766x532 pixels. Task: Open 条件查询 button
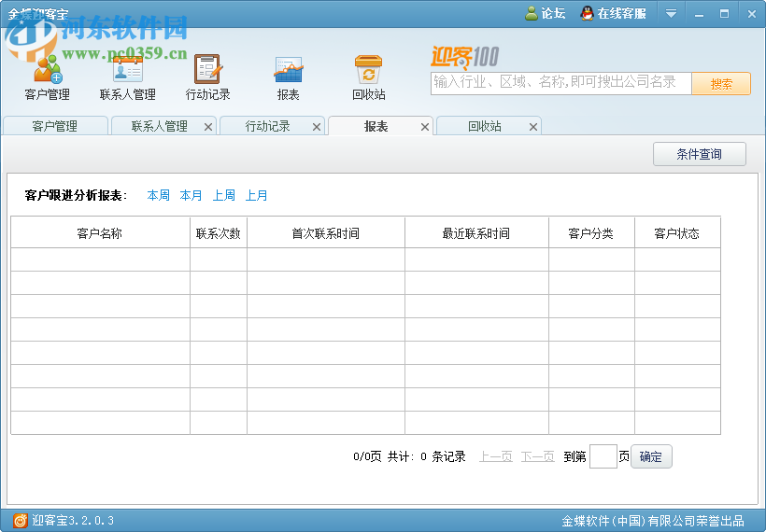[699, 154]
